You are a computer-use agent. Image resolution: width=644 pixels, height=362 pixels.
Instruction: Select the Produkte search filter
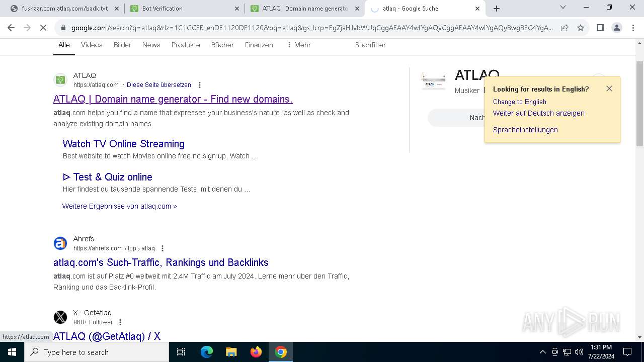pyautogui.click(x=186, y=45)
